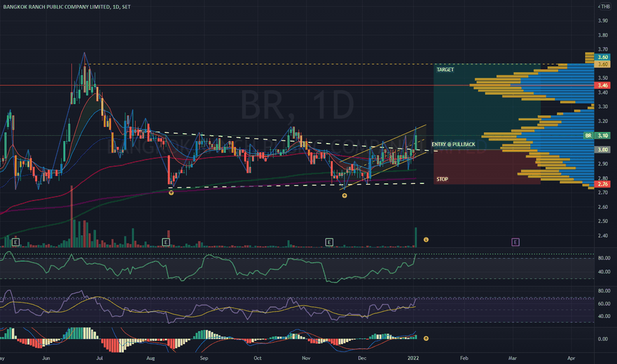Click the purple upcoming earnings E marker in March
This screenshot has height=364, width=617.
[516, 242]
